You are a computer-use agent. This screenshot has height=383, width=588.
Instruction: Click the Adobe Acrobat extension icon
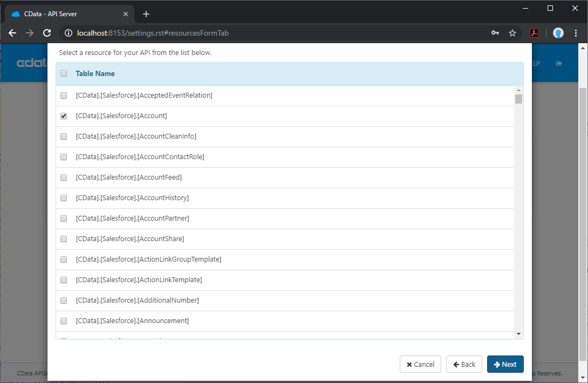point(534,33)
